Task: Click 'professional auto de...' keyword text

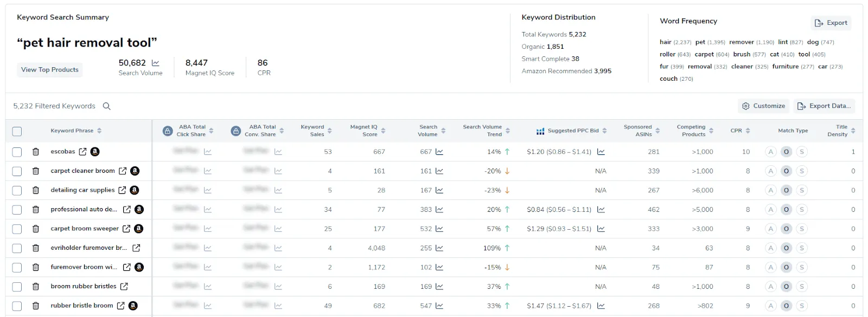Action: 84,209
